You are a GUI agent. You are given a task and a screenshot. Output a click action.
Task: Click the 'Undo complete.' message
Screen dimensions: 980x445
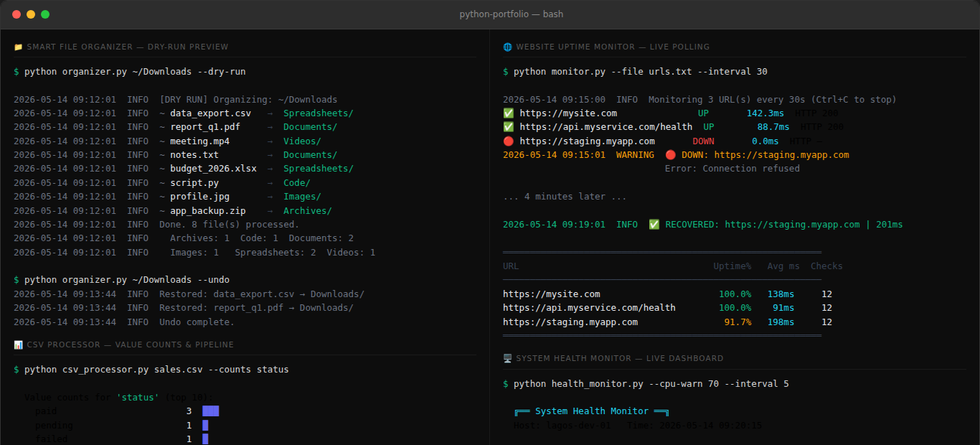(x=197, y=322)
